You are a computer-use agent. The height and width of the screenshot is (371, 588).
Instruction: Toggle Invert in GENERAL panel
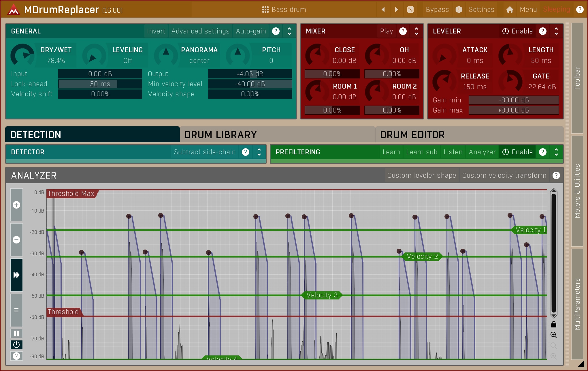pos(156,31)
